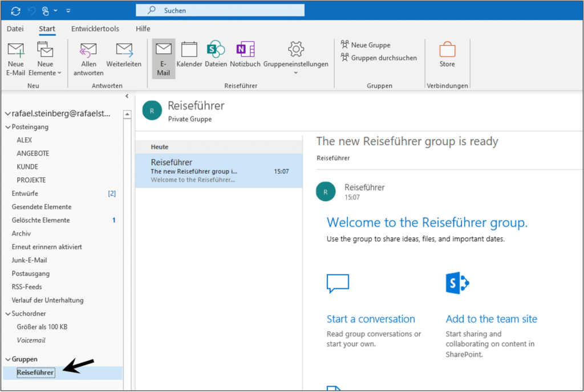This screenshot has width=584, height=392.
Task: Open the Entwürfe folder
Action: click(x=25, y=193)
